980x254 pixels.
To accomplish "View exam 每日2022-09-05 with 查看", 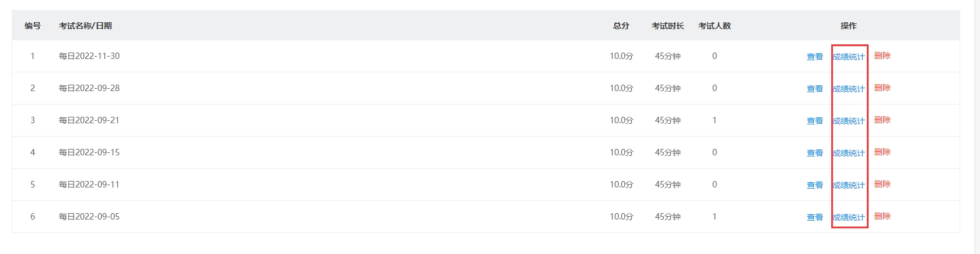I will pyautogui.click(x=814, y=217).
